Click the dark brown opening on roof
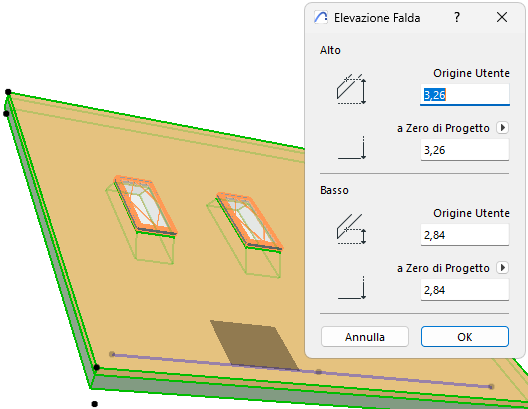Image resolution: width=528 pixels, height=409 pixels. click(x=254, y=345)
